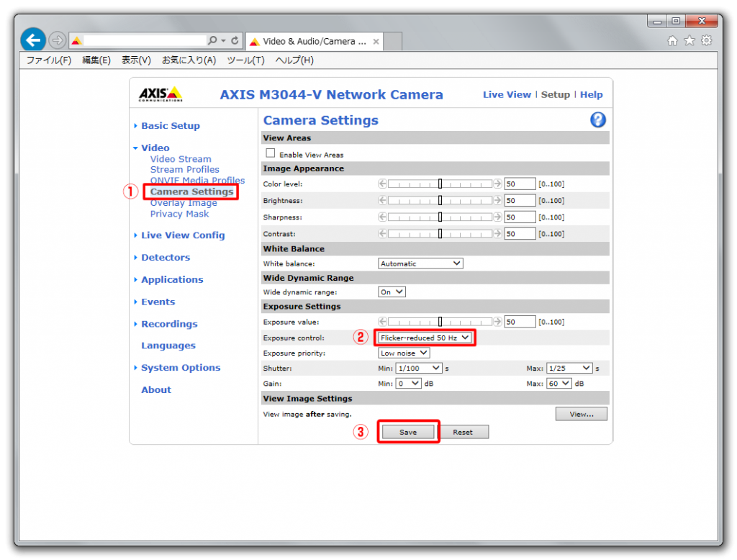Open Shutter Min dropdown
Image resolution: width=737 pixels, height=560 pixels.
pyautogui.click(x=419, y=368)
